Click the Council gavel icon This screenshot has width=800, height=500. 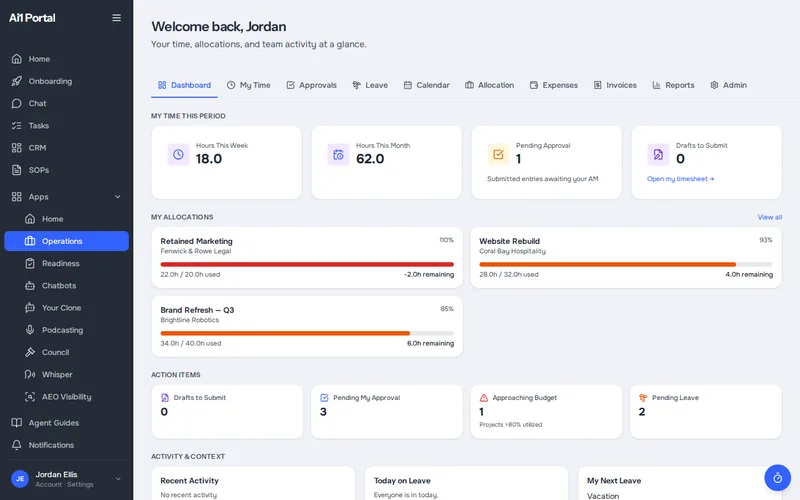coord(30,352)
